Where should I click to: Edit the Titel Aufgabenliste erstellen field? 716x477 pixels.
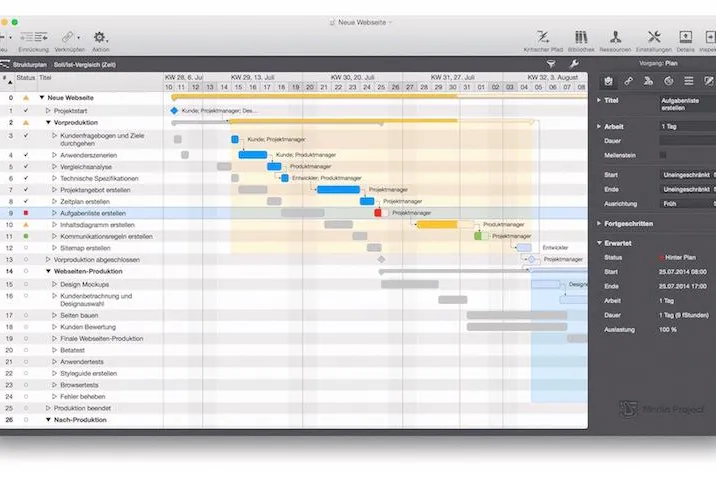click(x=687, y=104)
